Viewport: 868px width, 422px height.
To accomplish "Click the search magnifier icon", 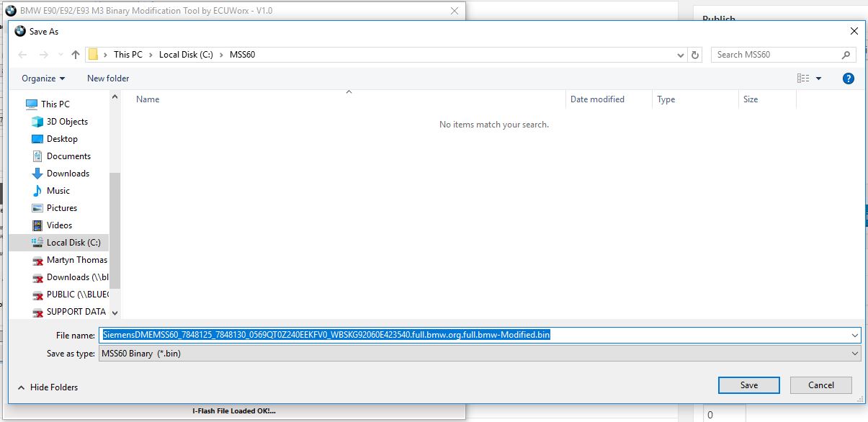I will pyautogui.click(x=846, y=55).
